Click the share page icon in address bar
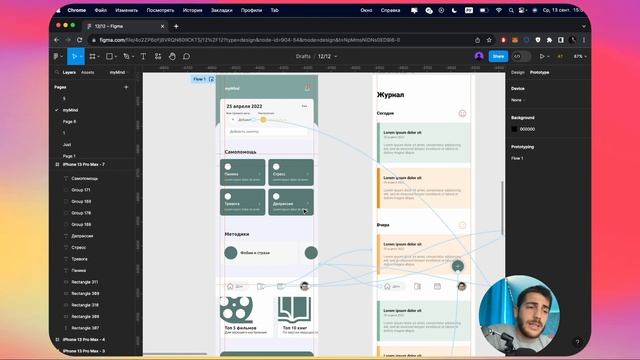Screen dimensions: 640x360 click(478, 40)
